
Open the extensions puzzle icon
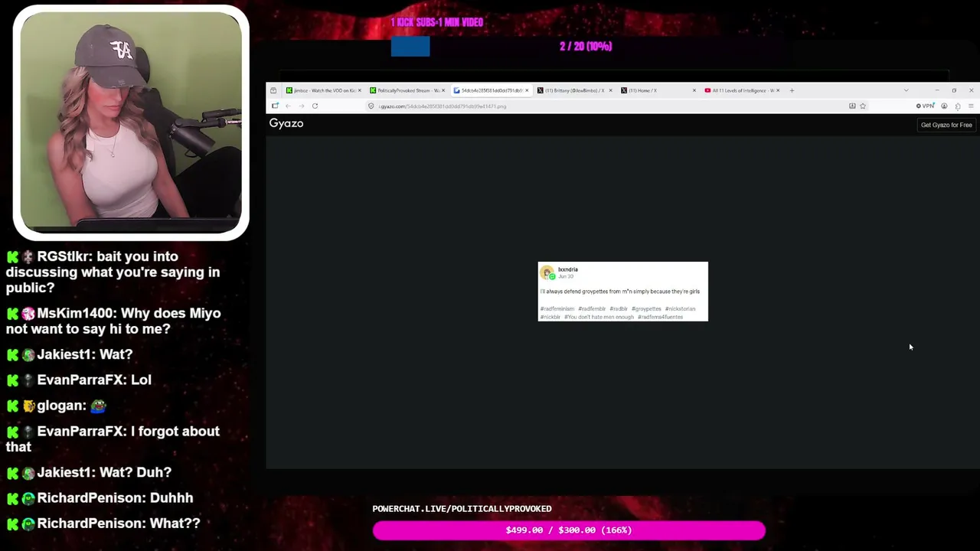click(x=958, y=106)
